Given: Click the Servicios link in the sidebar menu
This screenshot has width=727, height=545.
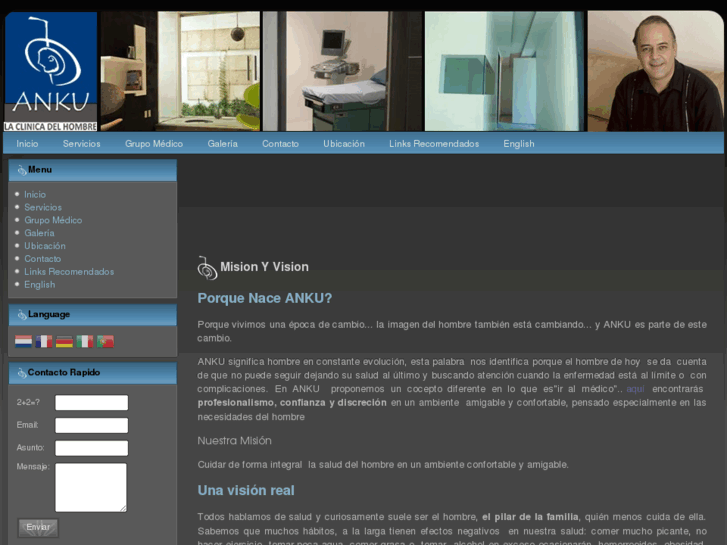Looking at the screenshot, I should [x=43, y=207].
